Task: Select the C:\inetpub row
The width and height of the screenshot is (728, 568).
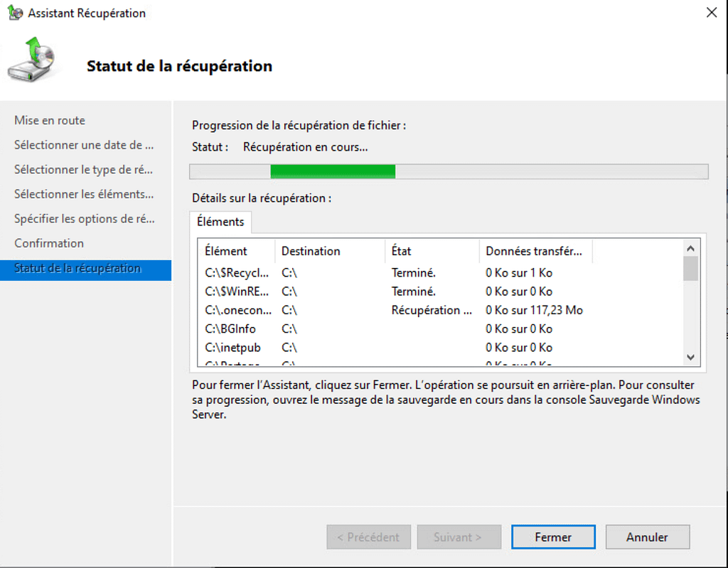Action: [232, 348]
